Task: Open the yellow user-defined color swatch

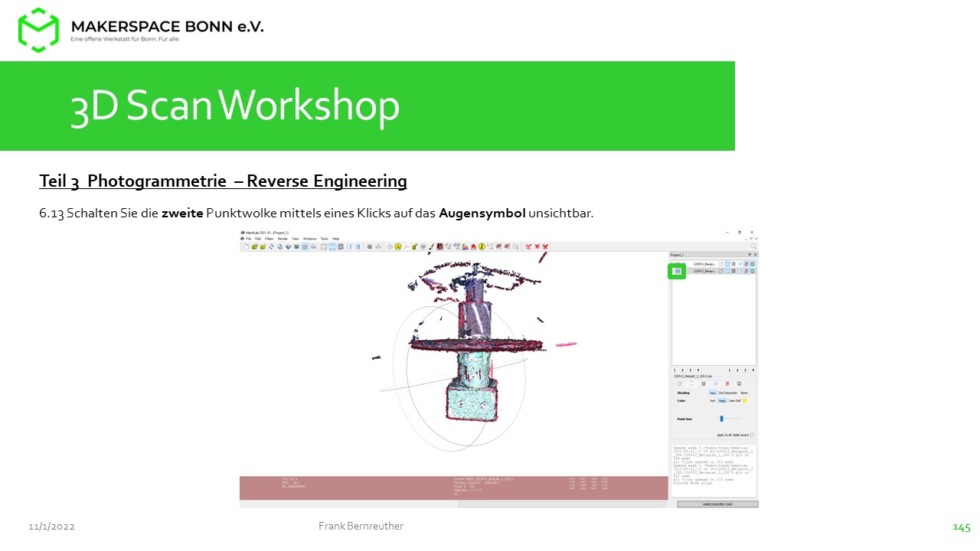Action: click(745, 400)
